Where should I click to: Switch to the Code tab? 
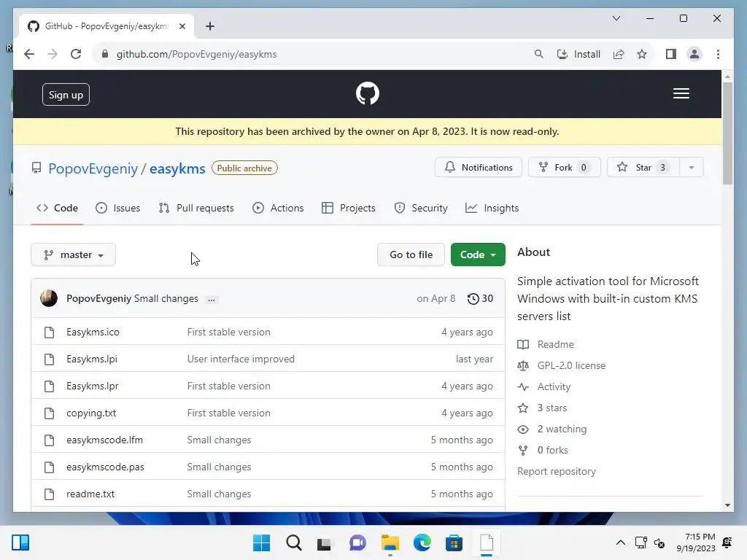click(57, 208)
